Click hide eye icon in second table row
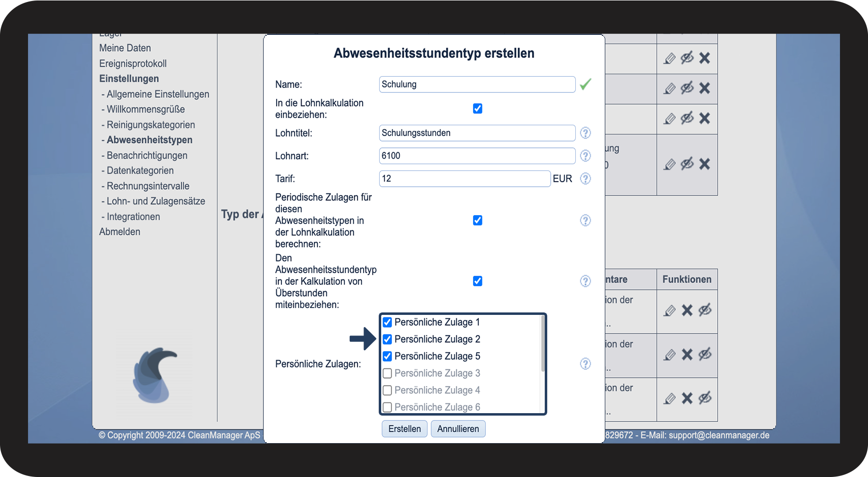868x477 pixels. [687, 88]
